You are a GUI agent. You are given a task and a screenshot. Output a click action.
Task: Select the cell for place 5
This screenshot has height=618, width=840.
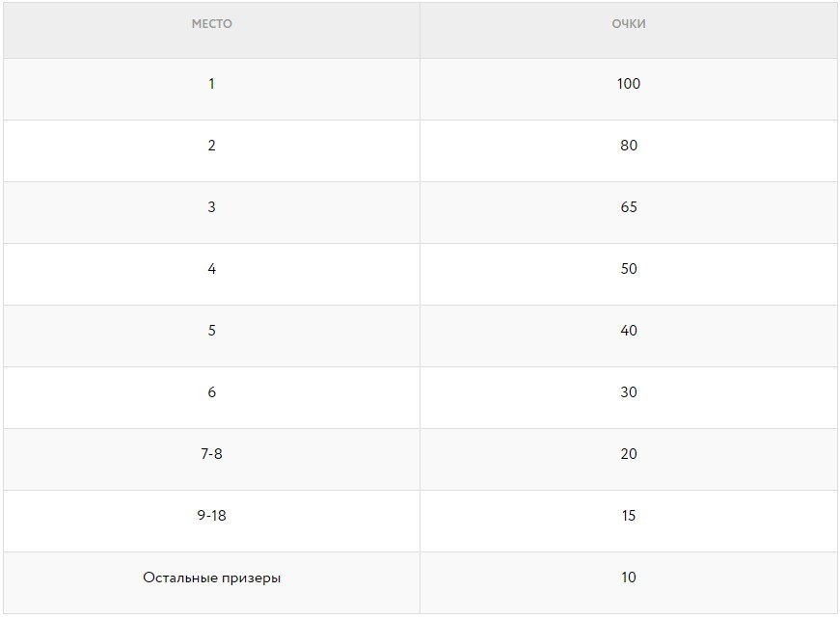pos(211,331)
